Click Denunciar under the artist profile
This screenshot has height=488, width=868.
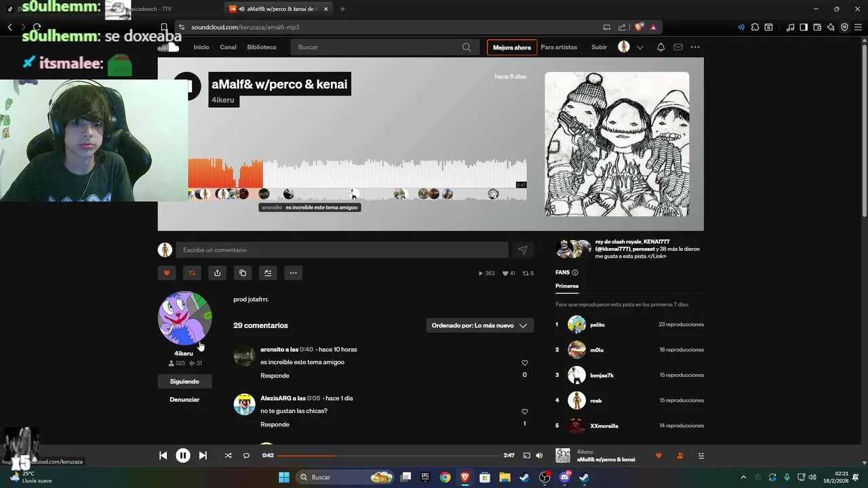184,400
